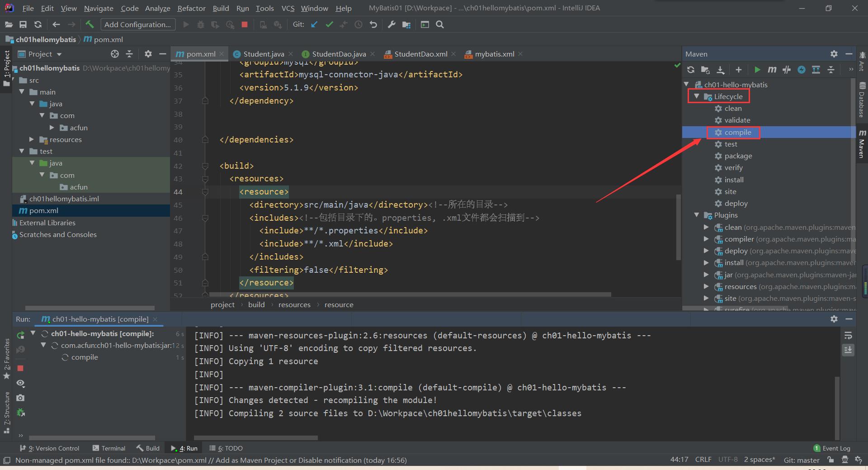The height and width of the screenshot is (470, 868).
Task: Open Settings via the wrench icon
Action: [392, 24]
